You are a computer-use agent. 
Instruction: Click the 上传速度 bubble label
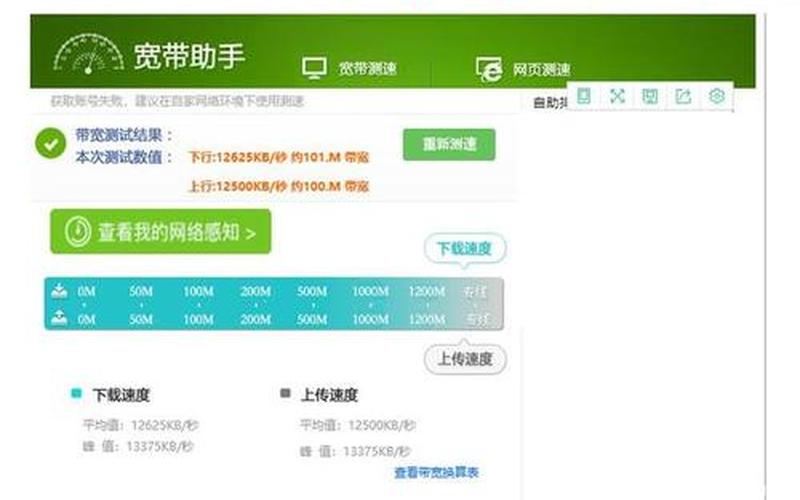[x=465, y=359]
